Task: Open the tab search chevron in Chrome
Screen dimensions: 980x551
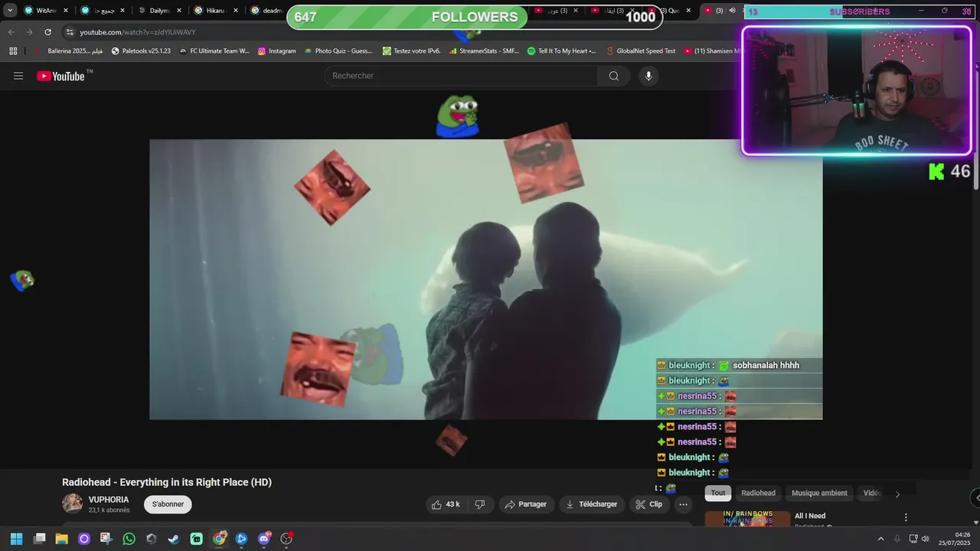Action: pos(10,11)
